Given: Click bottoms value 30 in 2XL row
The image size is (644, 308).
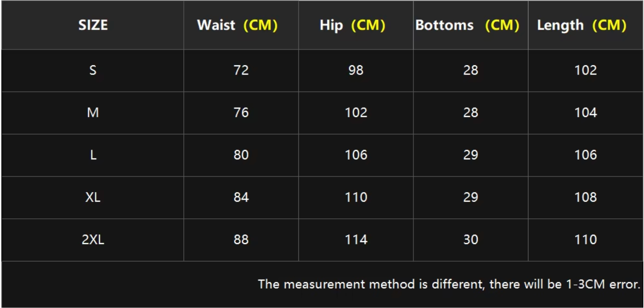Looking at the screenshot, I should (x=471, y=240).
